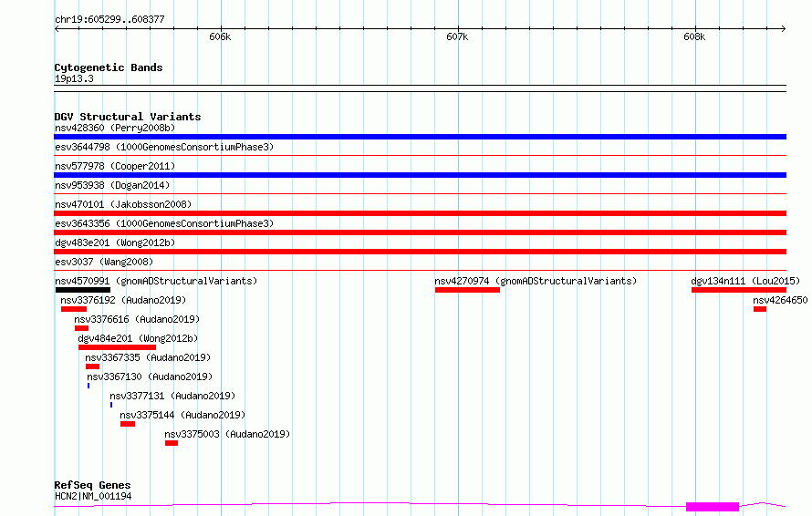Viewport: 812px width, 516px height.
Task: Click the 607k ruler mark
Action: [x=457, y=36]
